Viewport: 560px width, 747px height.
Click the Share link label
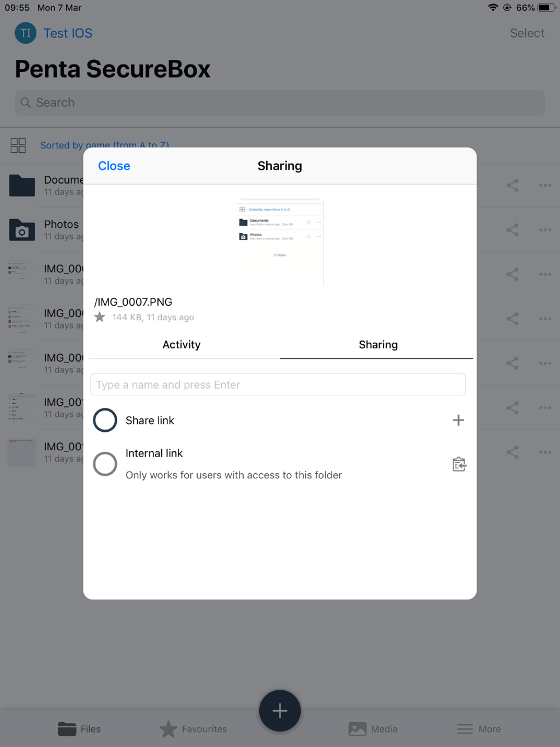[150, 420]
